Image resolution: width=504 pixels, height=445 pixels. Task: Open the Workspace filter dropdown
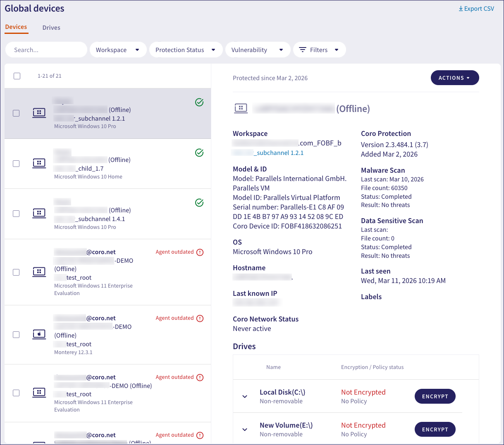(x=118, y=50)
